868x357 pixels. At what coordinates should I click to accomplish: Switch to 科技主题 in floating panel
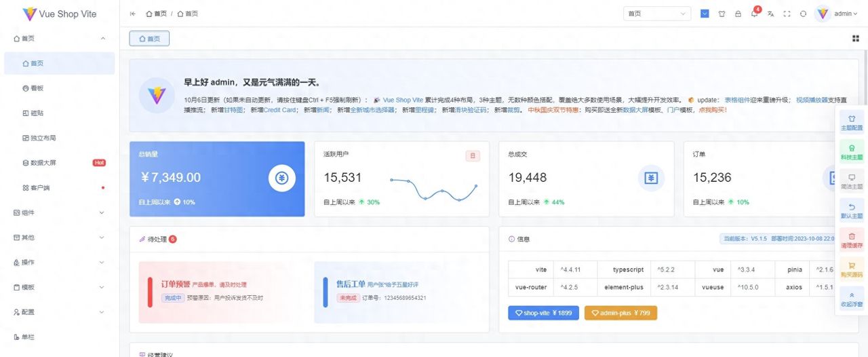pyautogui.click(x=852, y=152)
